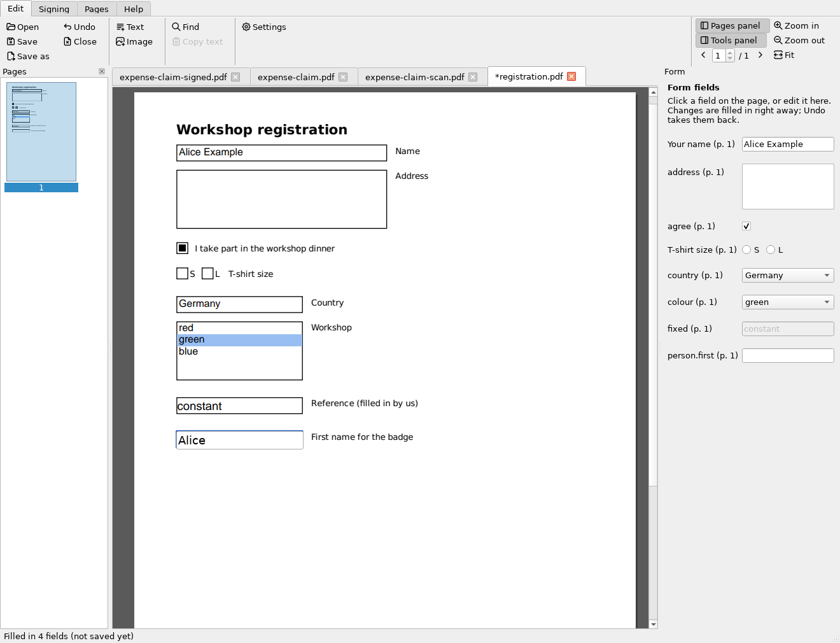Open the country dropdown in Form panel
Image resolution: width=840 pixels, height=643 pixels.
tap(788, 276)
